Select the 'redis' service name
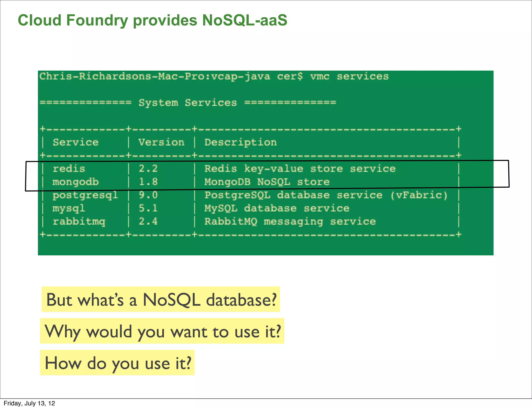532x409 pixels. pyautogui.click(x=69, y=169)
